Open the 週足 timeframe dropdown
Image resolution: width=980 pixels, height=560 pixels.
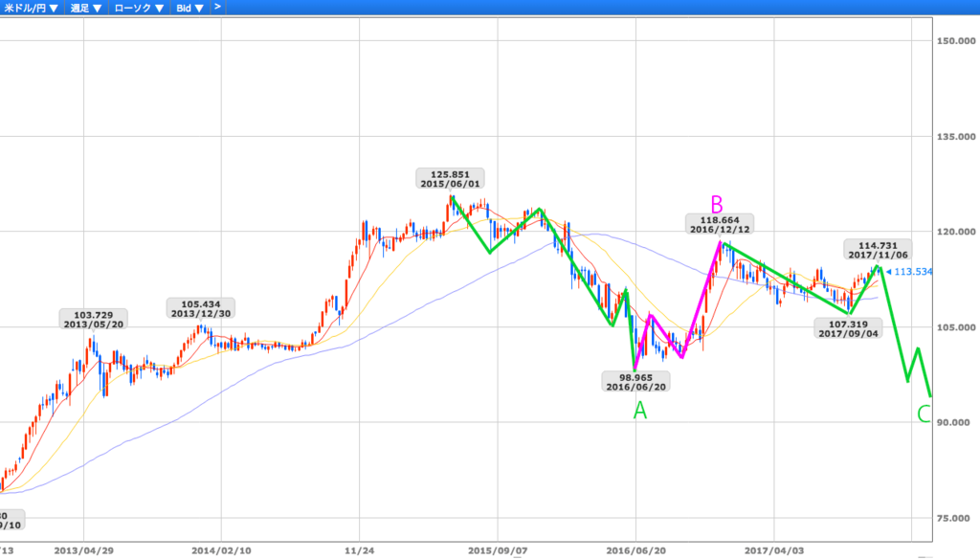(x=85, y=8)
